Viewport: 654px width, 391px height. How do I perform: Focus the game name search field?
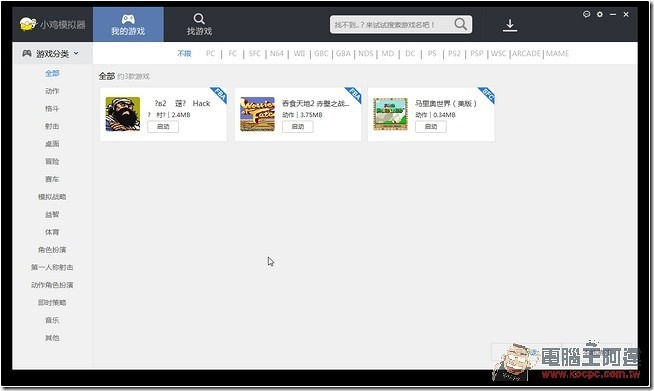[x=391, y=25]
